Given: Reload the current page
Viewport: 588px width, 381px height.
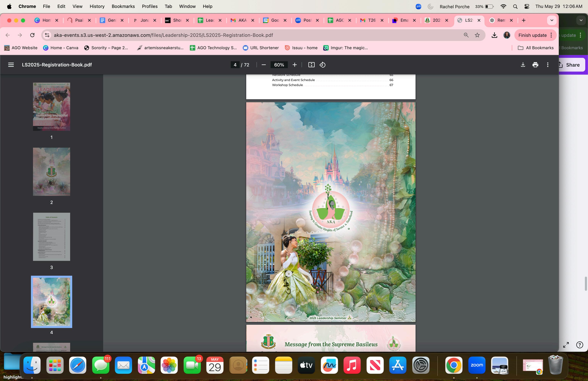Looking at the screenshot, I should tap(32, 35).
